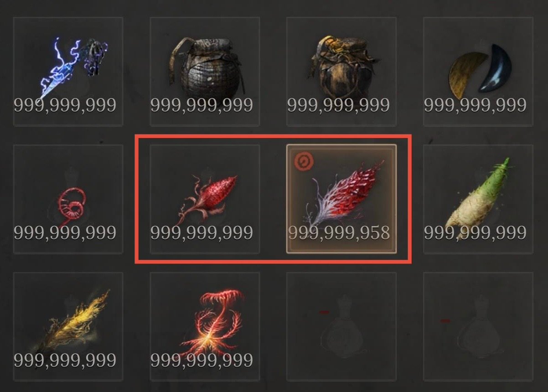Screen dimensions: 548x392
Task: Pick the dark woven pot with brown strap
Action: [x=205, y=72]
